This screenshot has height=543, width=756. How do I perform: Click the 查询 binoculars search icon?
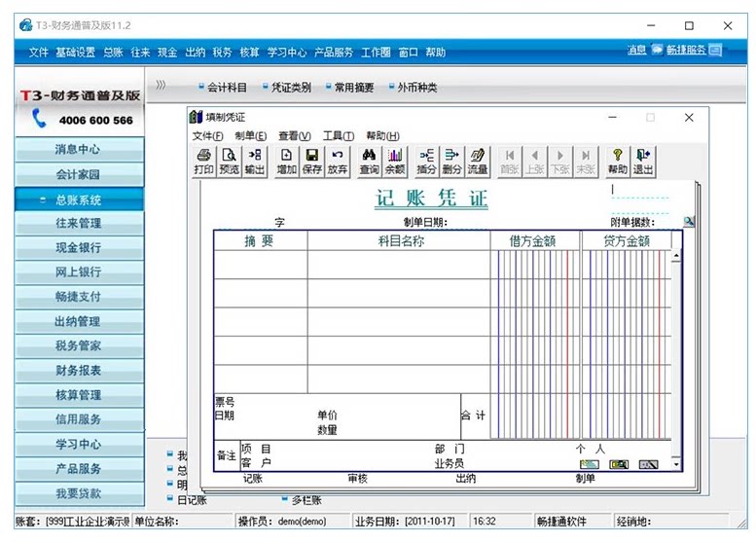point(370,162)
